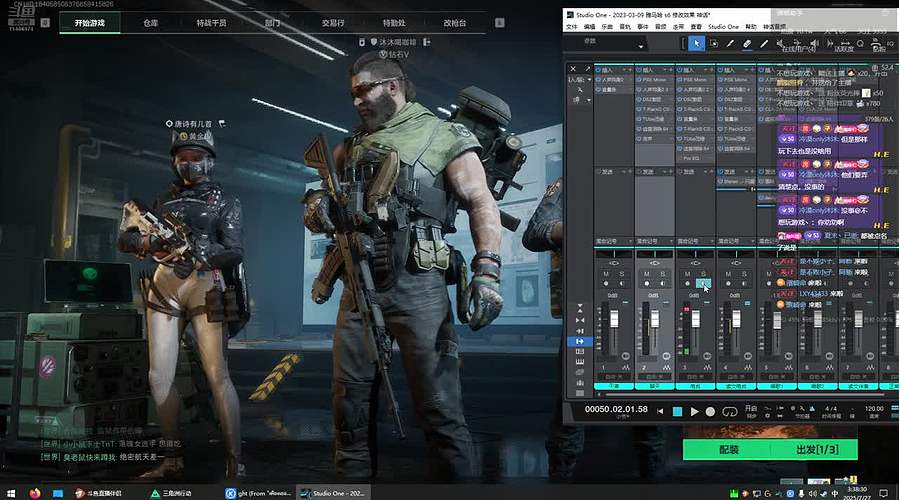Open channel 1 editor icon
This screenshot has height=500, width=899.
tap(626, 356)
